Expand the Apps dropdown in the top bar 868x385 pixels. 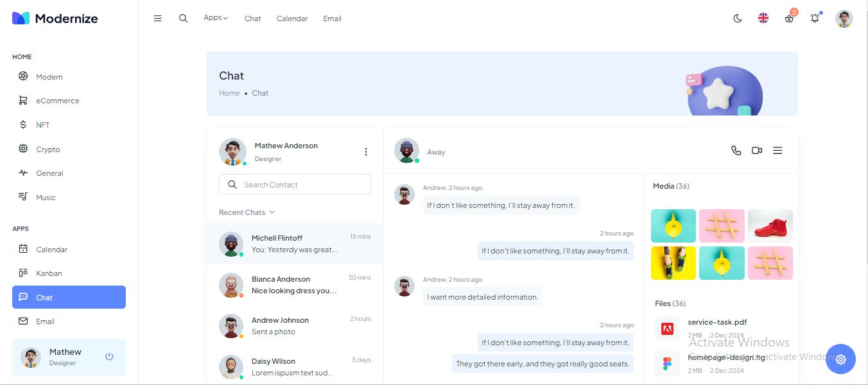coord(216,18)
